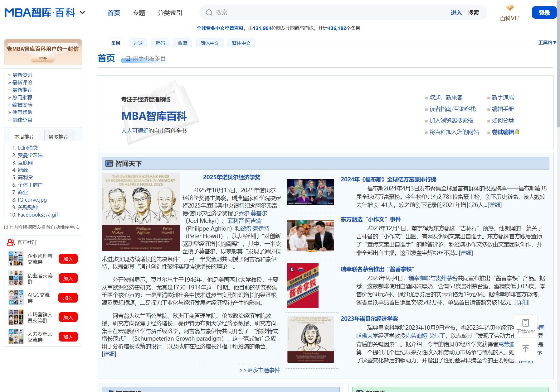Open the dropdown arrow beside the logo
Image resolution: width=560 pixels, height=392 pixels.
[82, 13]
